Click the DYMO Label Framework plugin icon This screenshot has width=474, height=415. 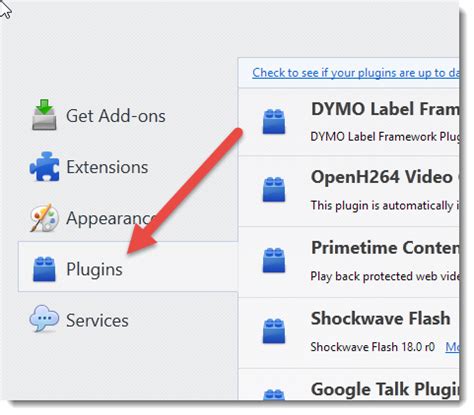pos(274,122)
